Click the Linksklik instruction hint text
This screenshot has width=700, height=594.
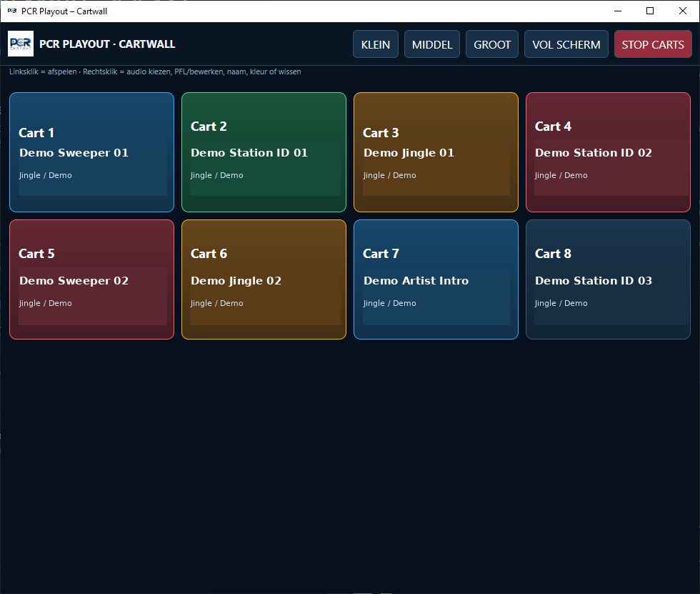155,72
